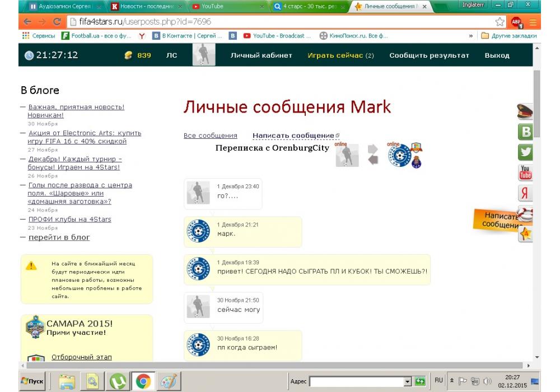The width and height of the screenshot is (560, 392).
Task: Expand the taskbar address dropdown arrow
Action: click(x=408, y=381)
